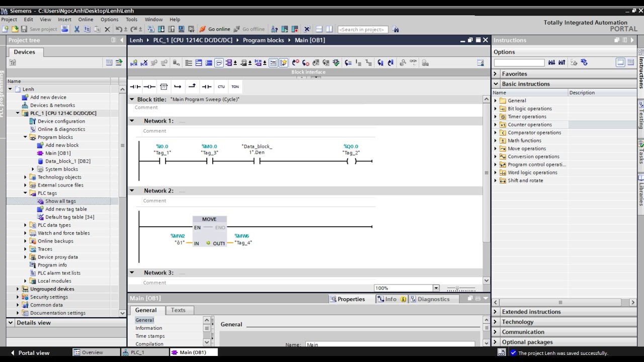Click the Instructions search input field
Screen dimensions: 644x362
click(x=519, y=62)
